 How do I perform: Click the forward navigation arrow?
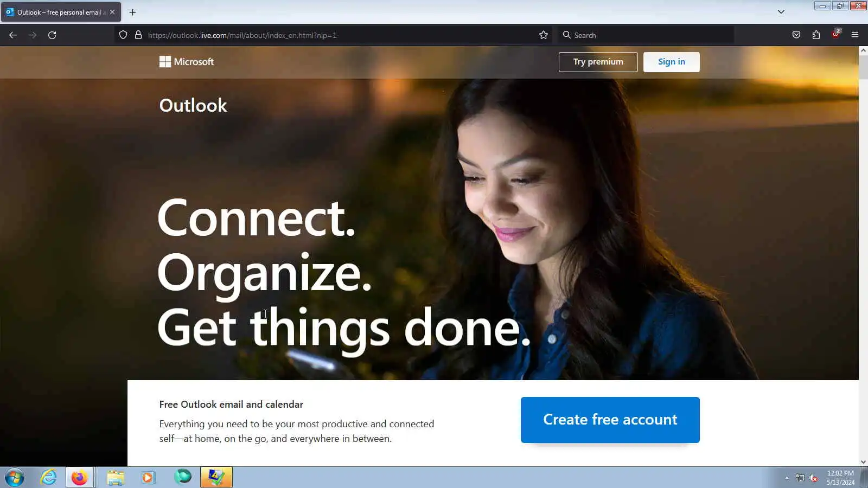point(33,35)
